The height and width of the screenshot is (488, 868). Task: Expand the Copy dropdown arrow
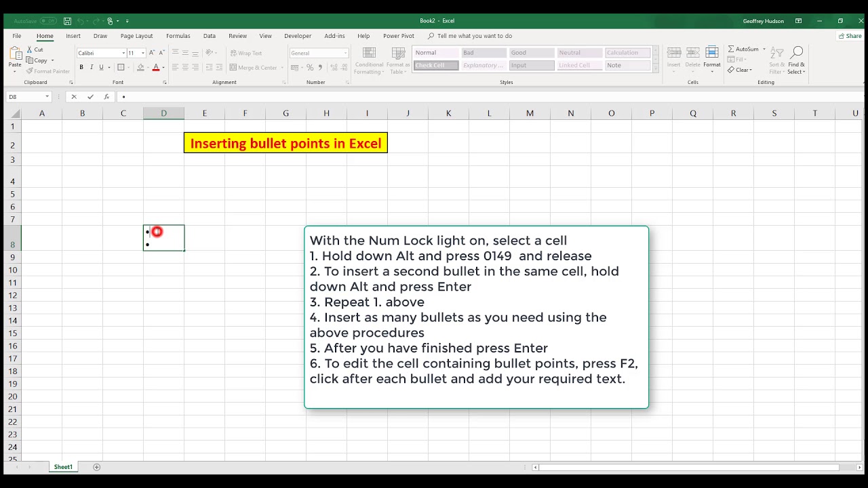coord(52,60)
